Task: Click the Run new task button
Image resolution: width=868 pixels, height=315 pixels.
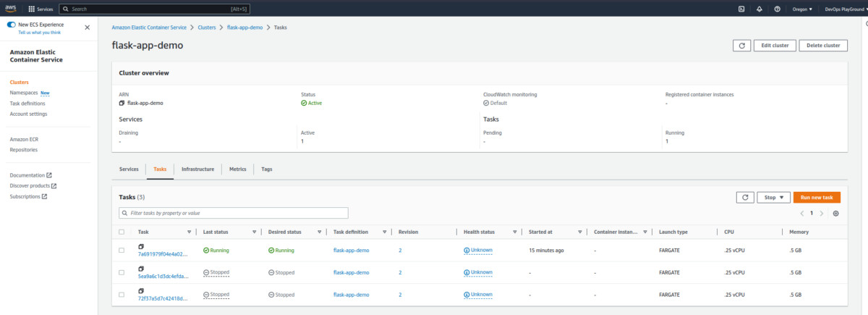Action: pyautogui.click(x=817, y=197)
